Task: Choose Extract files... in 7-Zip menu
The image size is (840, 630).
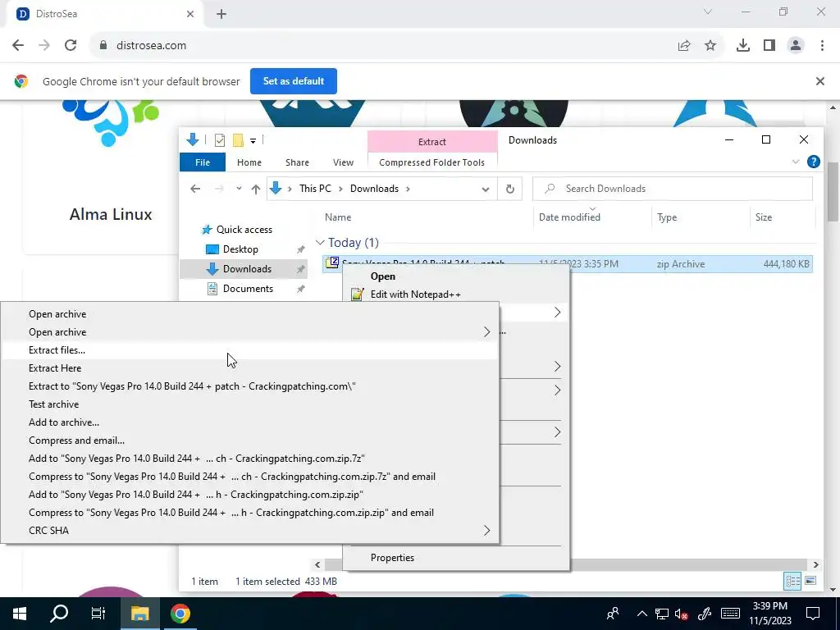Action: [x=249, y=350]
